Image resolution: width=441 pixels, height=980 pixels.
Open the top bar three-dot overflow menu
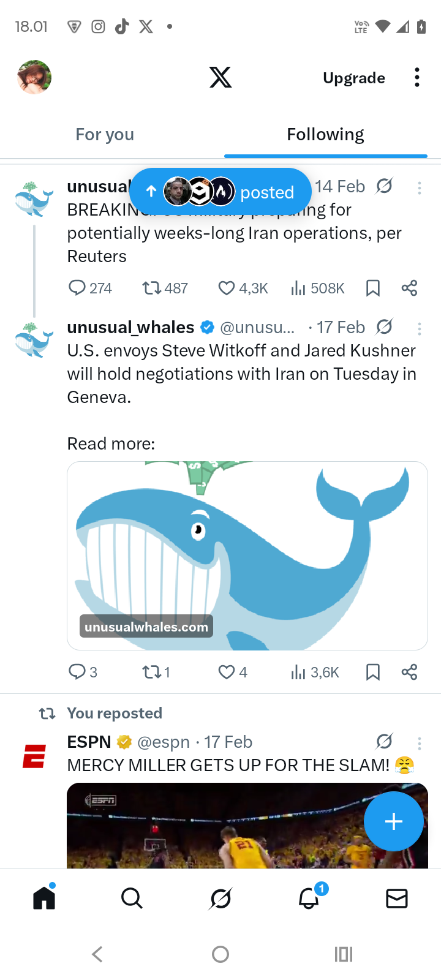click(417, 78)
